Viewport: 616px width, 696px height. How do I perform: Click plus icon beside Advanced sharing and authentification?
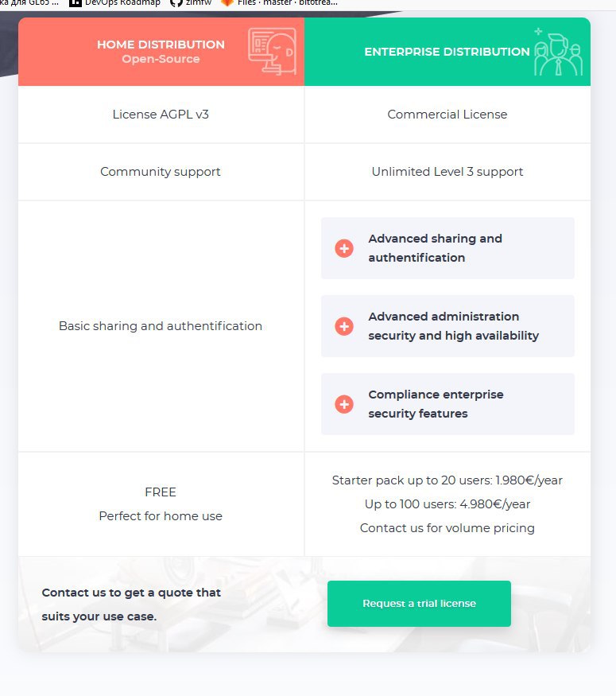coord(344,248)
